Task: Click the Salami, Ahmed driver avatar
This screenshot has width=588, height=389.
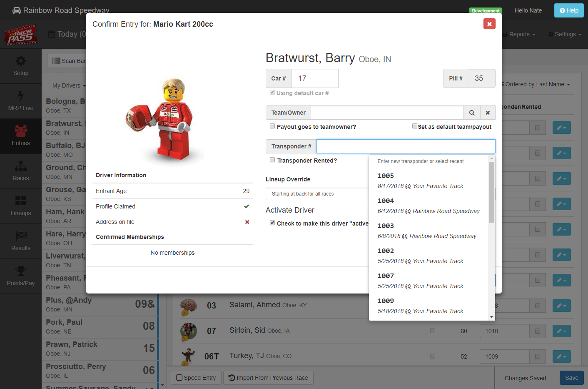Action: coord(189,306)
